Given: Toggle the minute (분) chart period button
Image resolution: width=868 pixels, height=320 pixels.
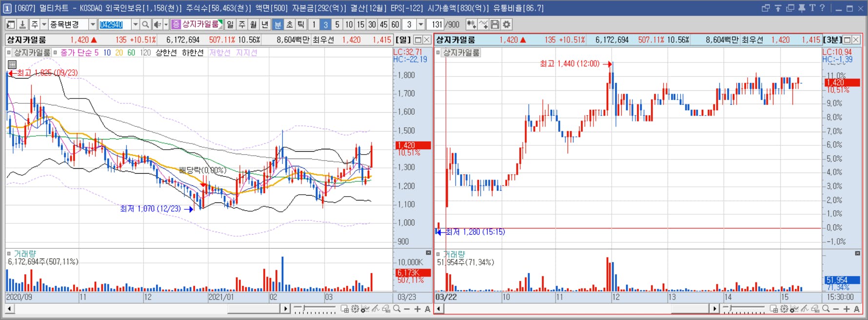Looking at the screenshot, I should click(277, 24).
